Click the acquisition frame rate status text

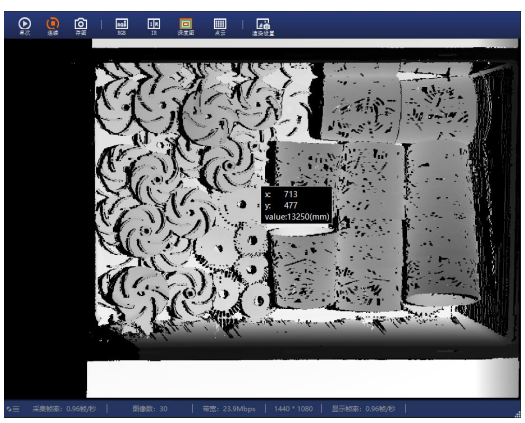[64, 409]
